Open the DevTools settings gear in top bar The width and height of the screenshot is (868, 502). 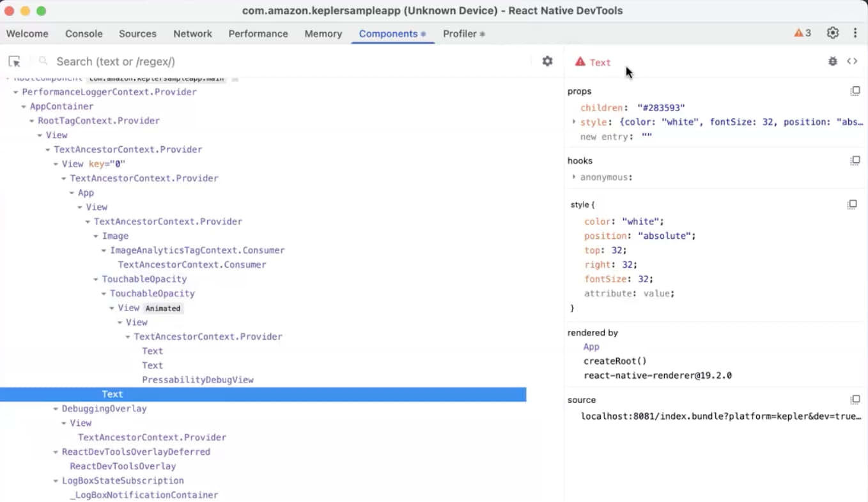pos(832,33)
